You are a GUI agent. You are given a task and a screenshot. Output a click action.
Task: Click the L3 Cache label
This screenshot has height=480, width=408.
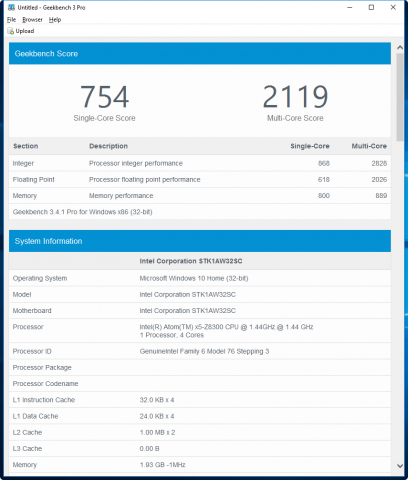tap(27, 448)
